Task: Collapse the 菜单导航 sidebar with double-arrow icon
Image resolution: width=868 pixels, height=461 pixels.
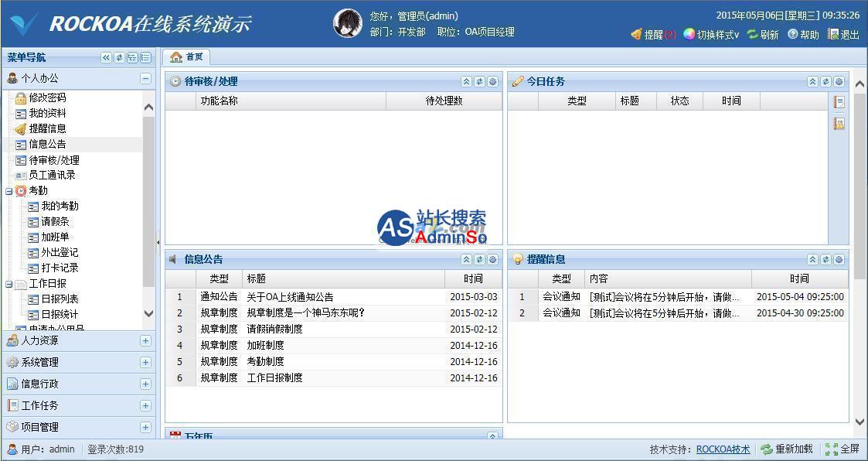Action: pos(107,57)
